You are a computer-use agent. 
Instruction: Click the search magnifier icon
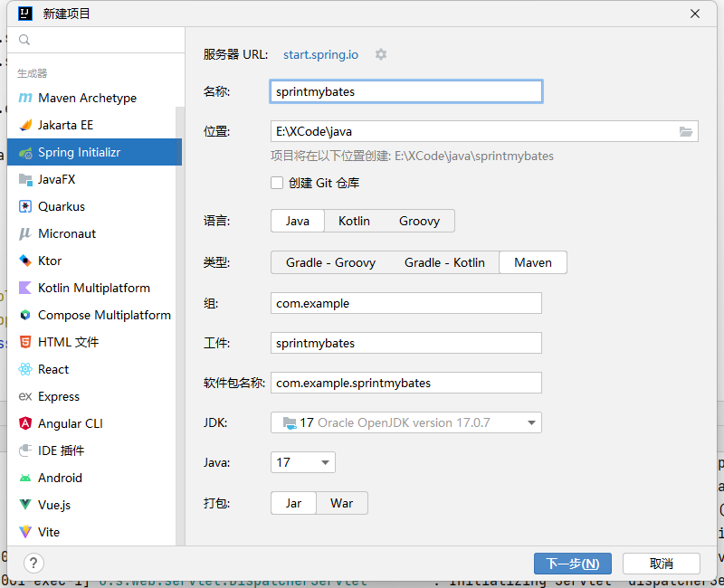(x=24, y=40)
